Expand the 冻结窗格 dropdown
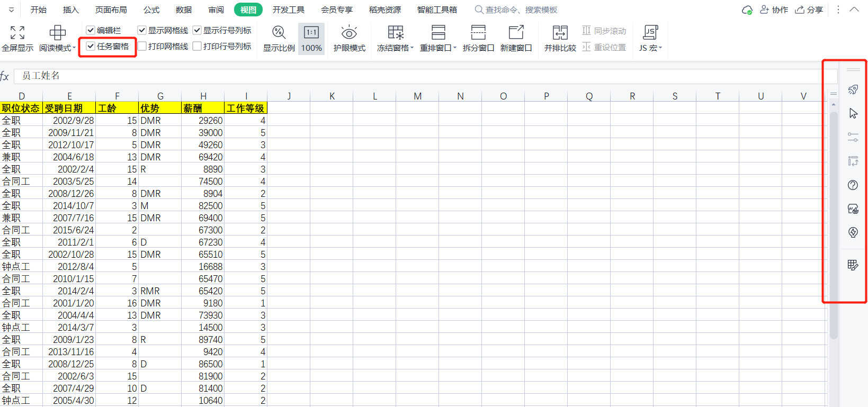 (411, 48)
